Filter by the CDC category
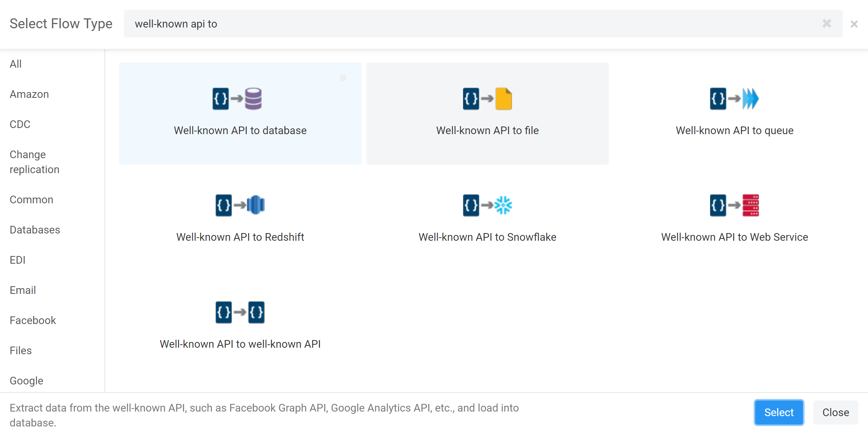868x436 pixels. click(x=20, y=124)
